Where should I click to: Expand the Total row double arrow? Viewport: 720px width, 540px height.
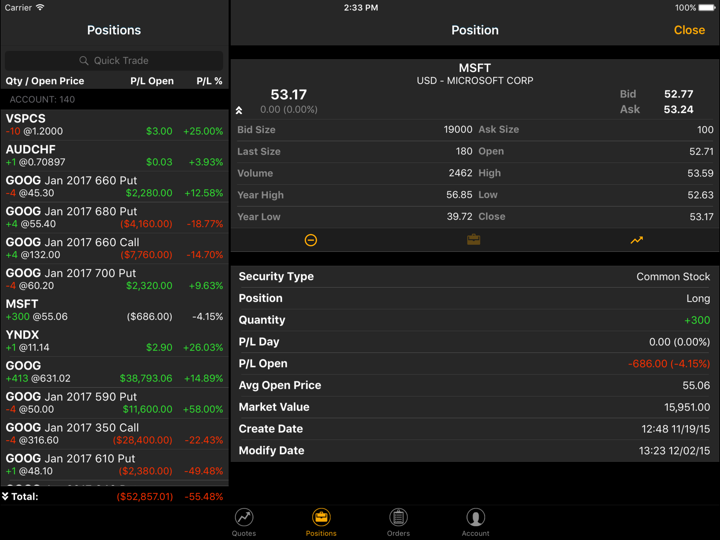(x=6, y=496)
